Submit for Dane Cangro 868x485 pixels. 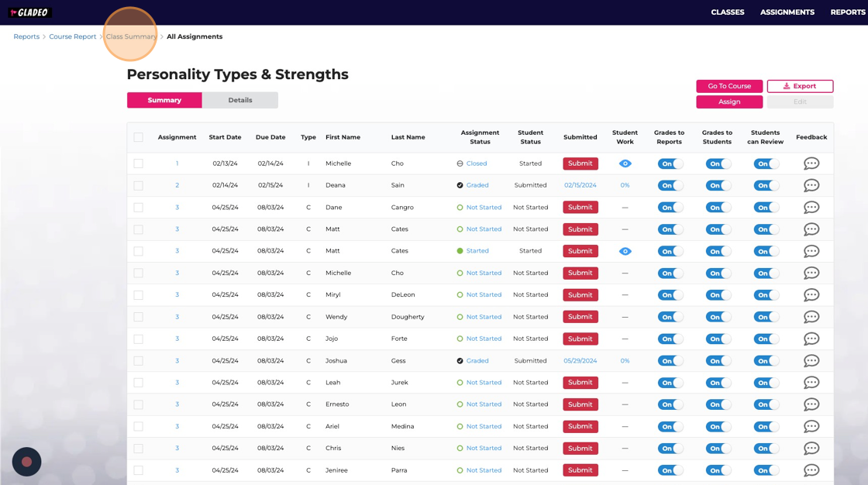(x=580, y=207)
